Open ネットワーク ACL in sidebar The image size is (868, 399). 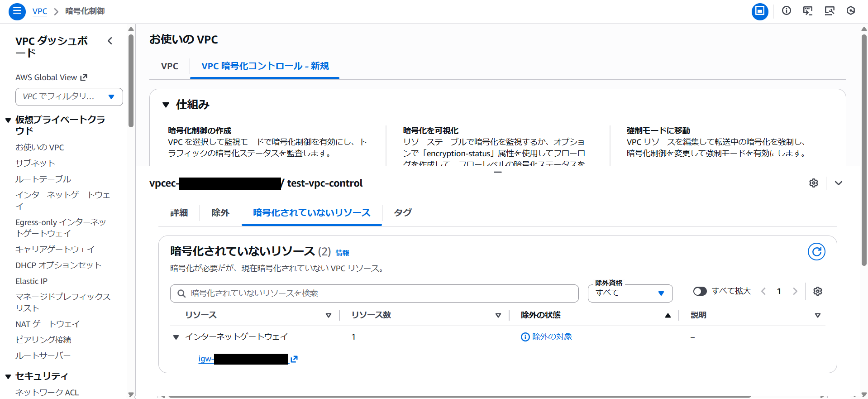[x=47, y=392]
